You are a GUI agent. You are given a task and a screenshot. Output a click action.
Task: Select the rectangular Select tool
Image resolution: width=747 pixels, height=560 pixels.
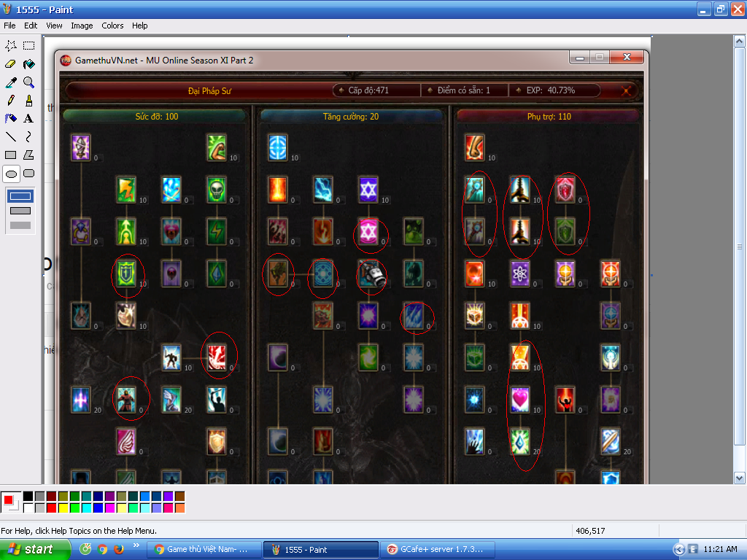click(29, 46)
